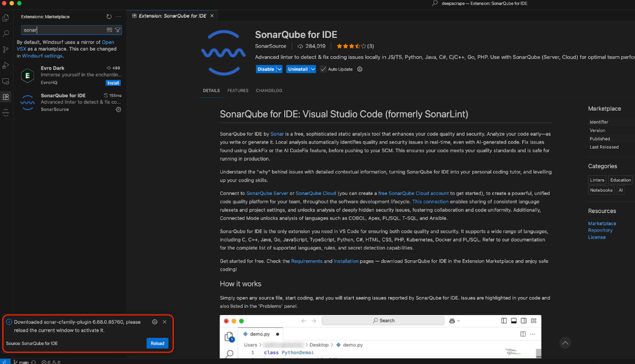This screenshot has width=635, height=364.
Task: Open Extensions panel more actions menu
Action: [x=118, y=17]
